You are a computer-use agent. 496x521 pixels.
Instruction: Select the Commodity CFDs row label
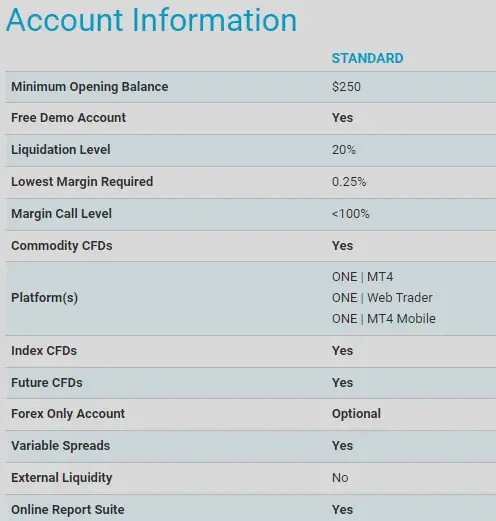pyautogui.click(x=62, y=246)
